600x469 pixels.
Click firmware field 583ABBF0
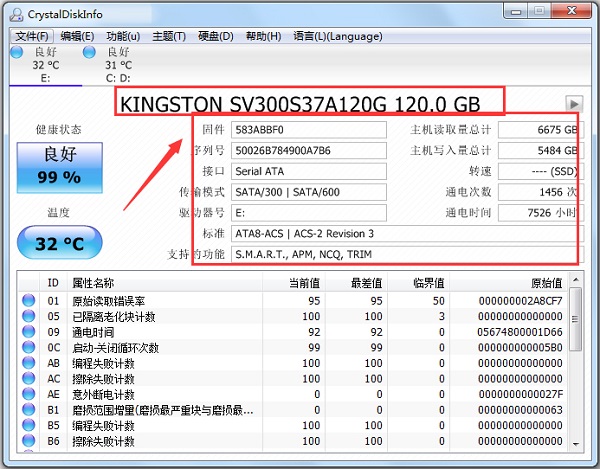point(309,130)
